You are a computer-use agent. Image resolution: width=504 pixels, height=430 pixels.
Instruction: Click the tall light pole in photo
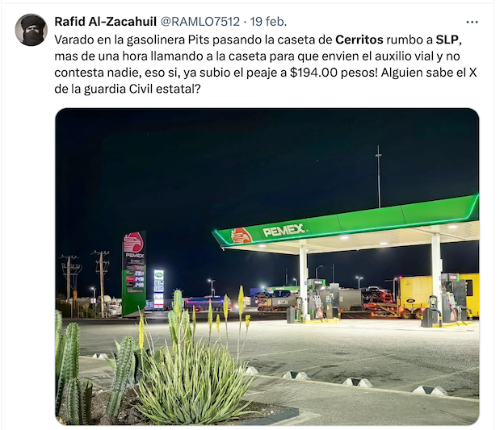[x=379, y=177]
